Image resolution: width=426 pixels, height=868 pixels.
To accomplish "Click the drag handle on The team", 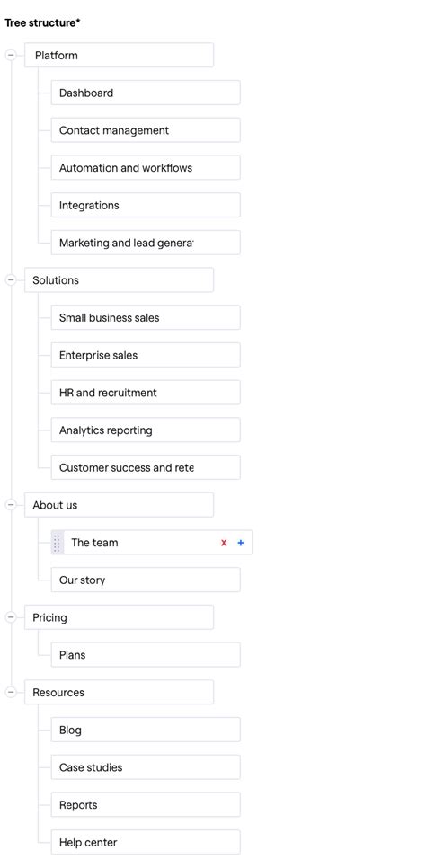I will 57,543.
